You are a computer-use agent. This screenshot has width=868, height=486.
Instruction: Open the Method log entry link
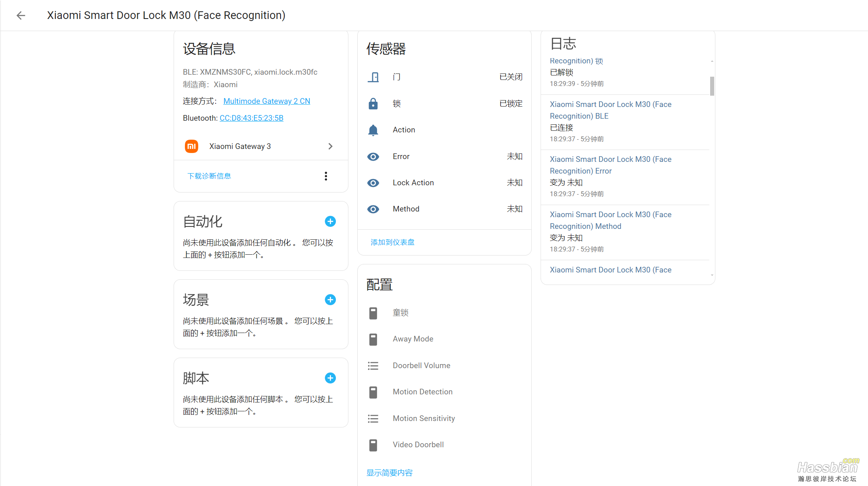click(x=610, y=220)
